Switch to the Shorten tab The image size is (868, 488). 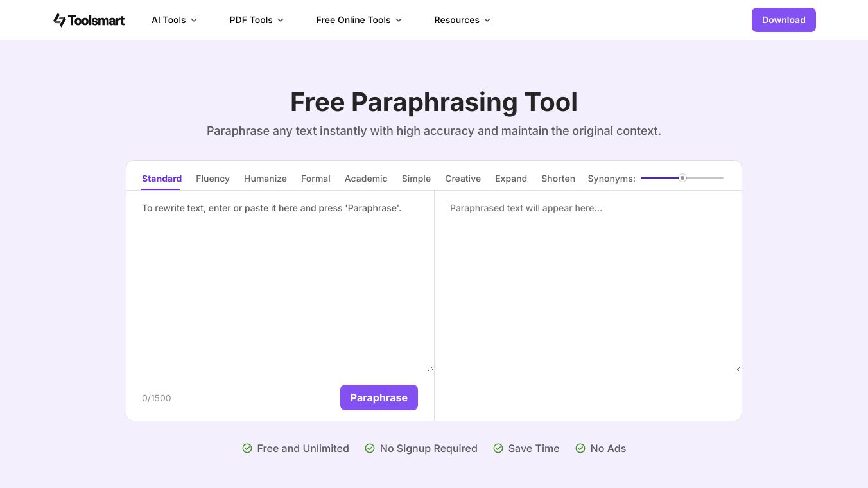[558, 179]
